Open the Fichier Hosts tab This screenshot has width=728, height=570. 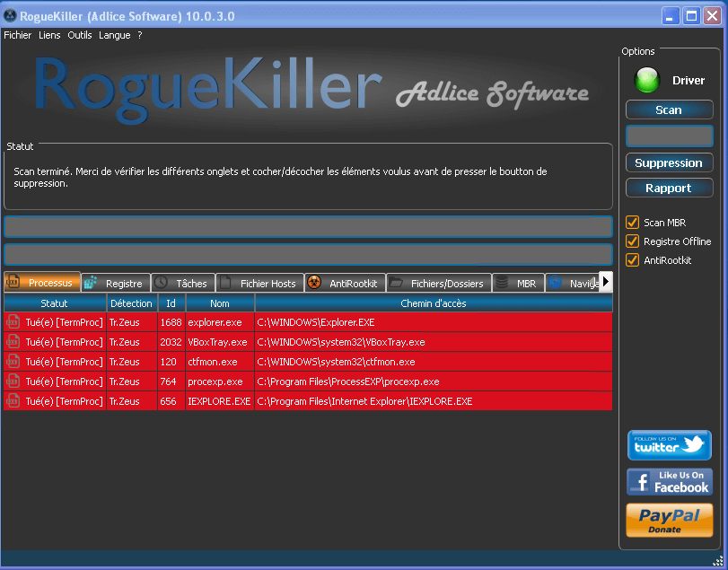click(259, 283)
